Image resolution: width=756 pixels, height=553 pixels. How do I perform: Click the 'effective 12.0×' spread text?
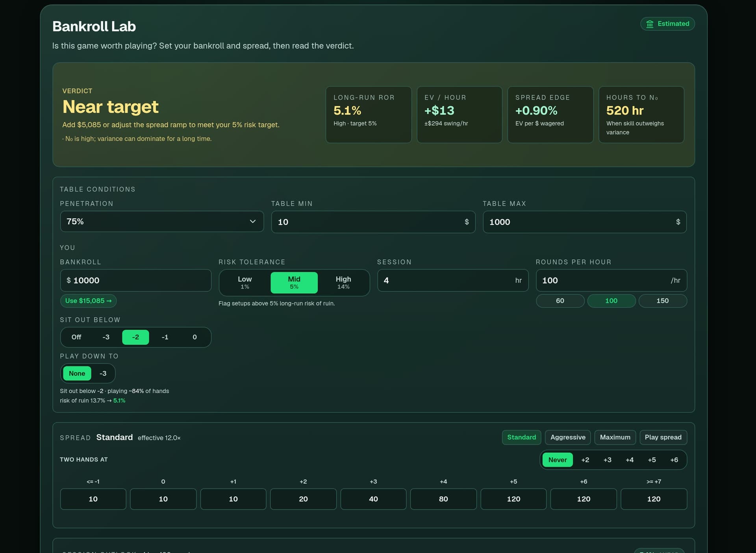[x=159, y=438]
